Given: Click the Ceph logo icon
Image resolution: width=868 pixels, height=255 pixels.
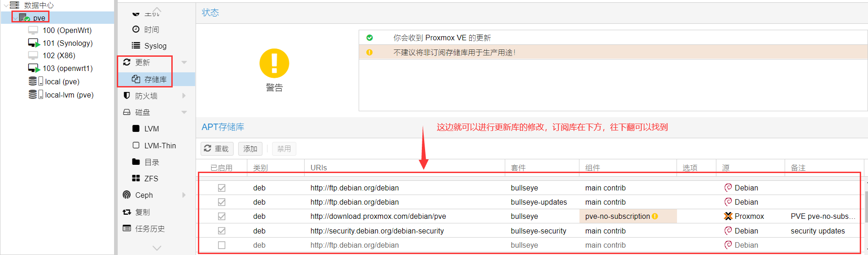Looking at the screenshot, I should tap(127, 195).
